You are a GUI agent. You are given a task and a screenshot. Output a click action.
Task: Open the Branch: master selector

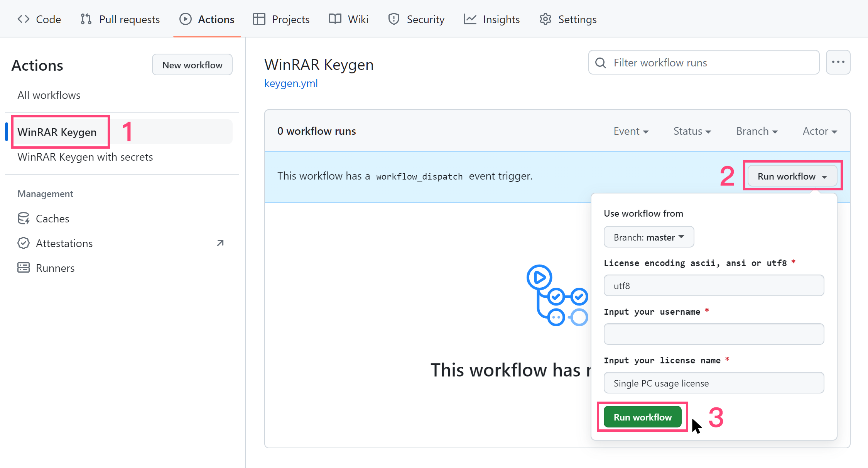648,237
